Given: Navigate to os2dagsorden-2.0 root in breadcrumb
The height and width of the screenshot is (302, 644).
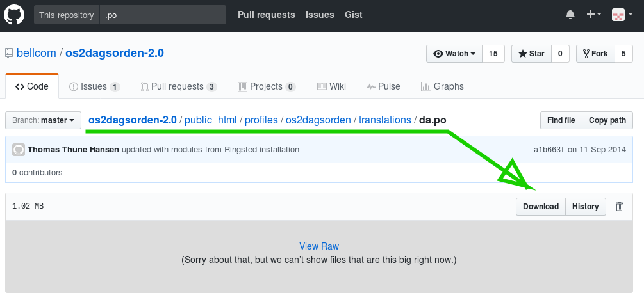Looking at the screenshot, I should point(133,120).
